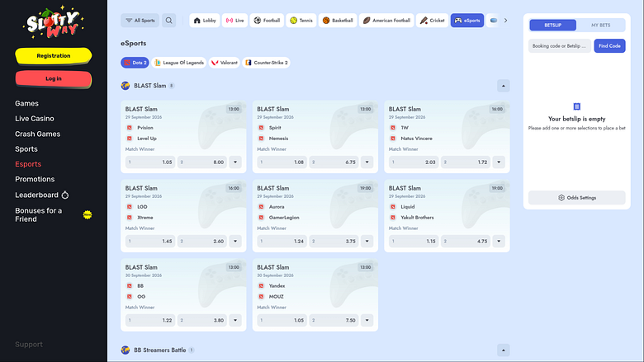Select the eSports category tab

[467, 21]
